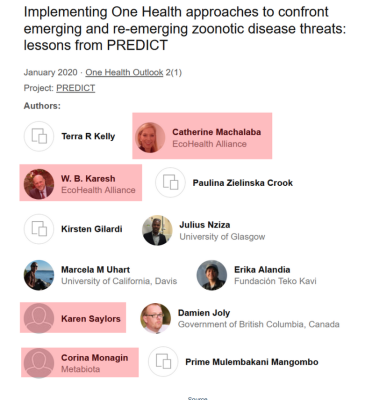This screenshot has width=365, height=400.
Task: Open Catherine Machalaba's profile photo
Action: coord(150,137)
